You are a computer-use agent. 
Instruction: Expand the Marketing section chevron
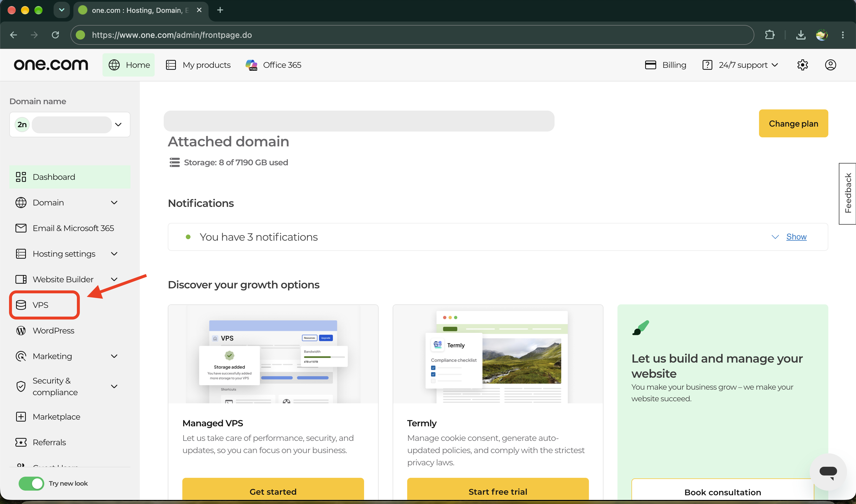pos(114,356)
